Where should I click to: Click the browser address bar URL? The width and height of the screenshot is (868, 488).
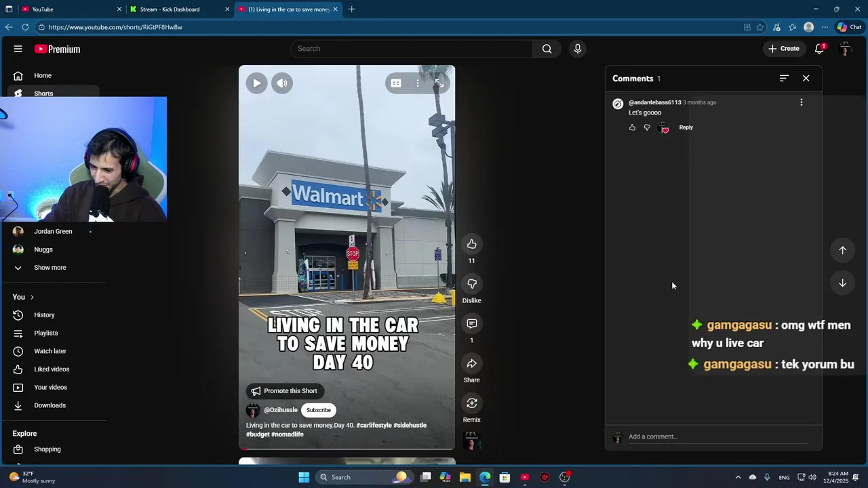[115, 27]
